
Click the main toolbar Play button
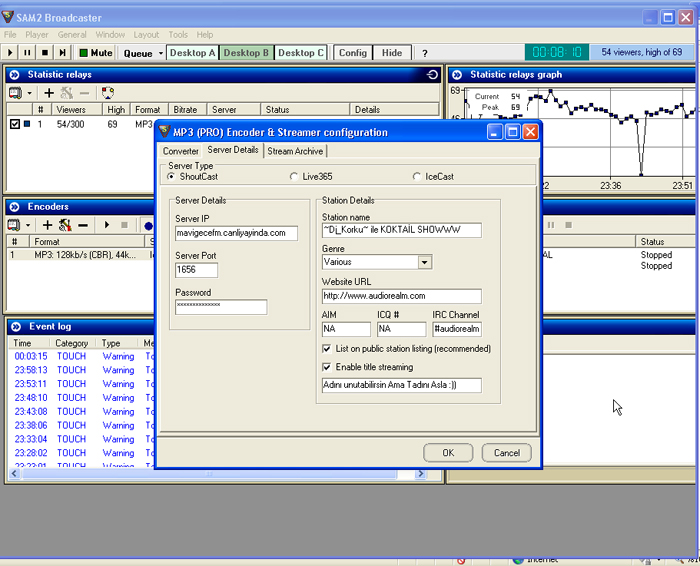pyautogui.click(x=10, y=53)
